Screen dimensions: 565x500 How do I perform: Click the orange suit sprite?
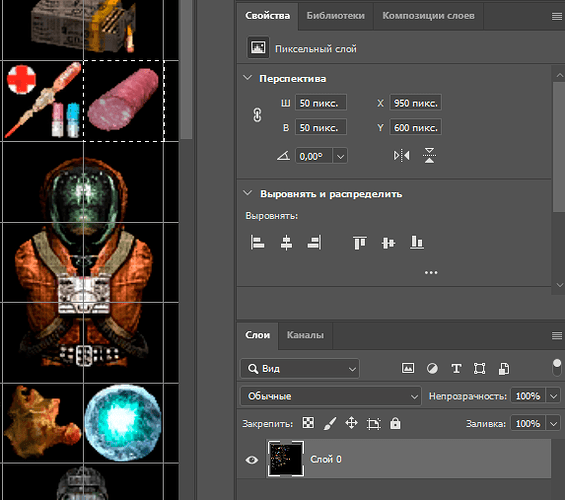click(x=83, y=262)
